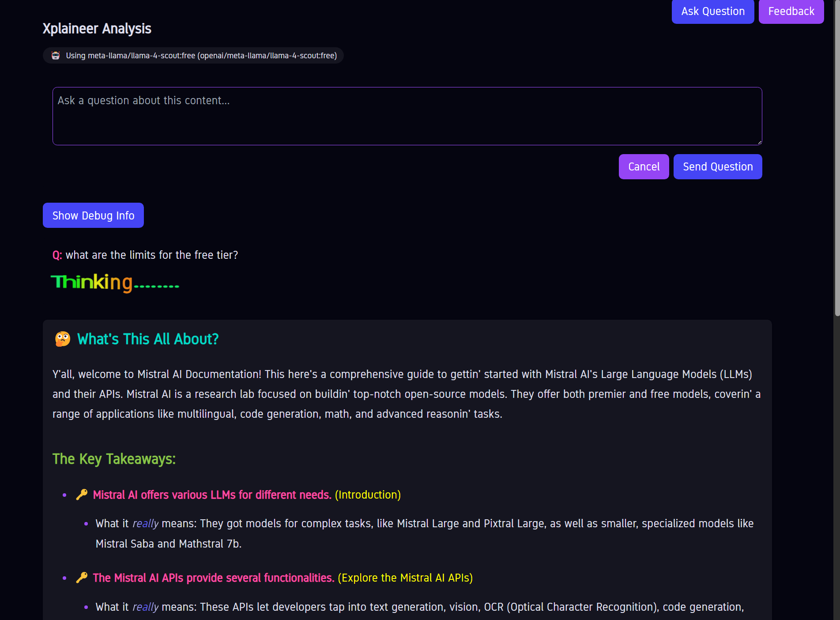Click the Ask Question button
Viewport: 840px width, 620px height.
pos(712,11)
